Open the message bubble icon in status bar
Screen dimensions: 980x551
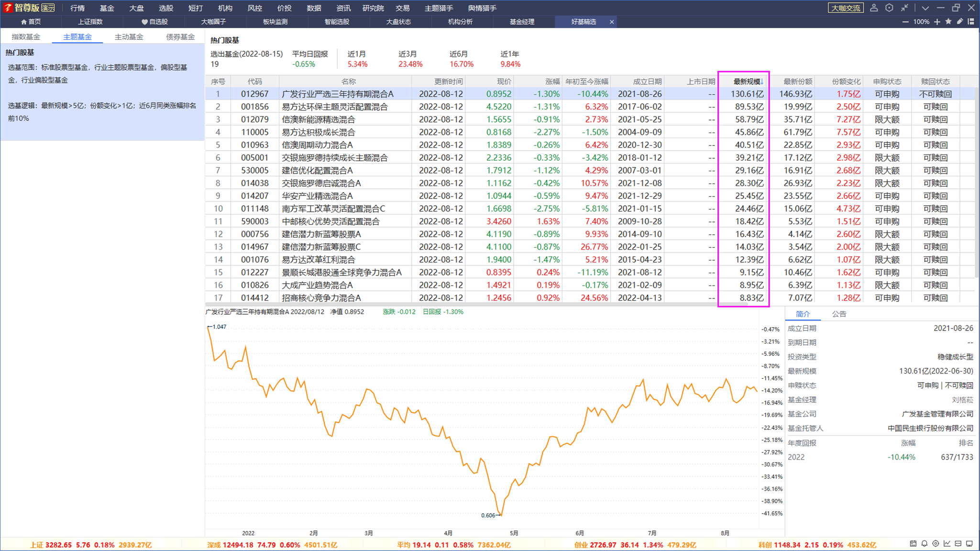(958, 544)
